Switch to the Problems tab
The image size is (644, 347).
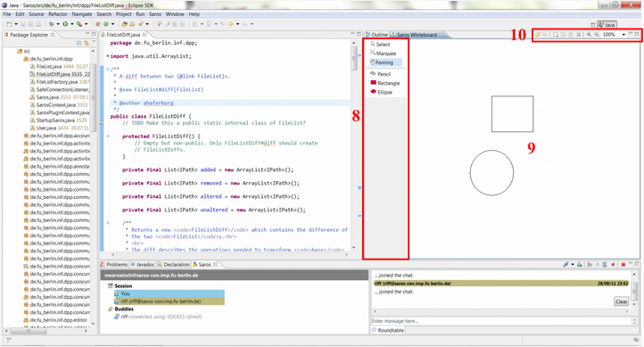coord(114,264)
